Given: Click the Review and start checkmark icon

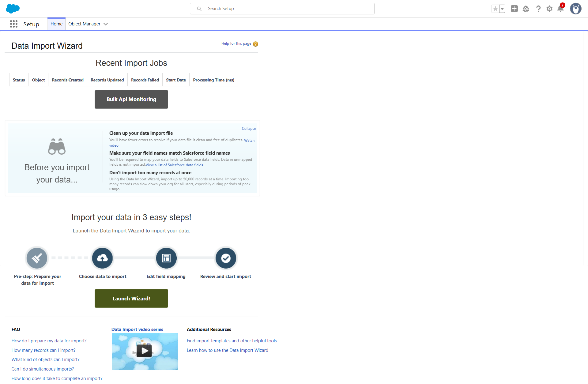Looking at the screenshot, I should (x=226, y=258).
